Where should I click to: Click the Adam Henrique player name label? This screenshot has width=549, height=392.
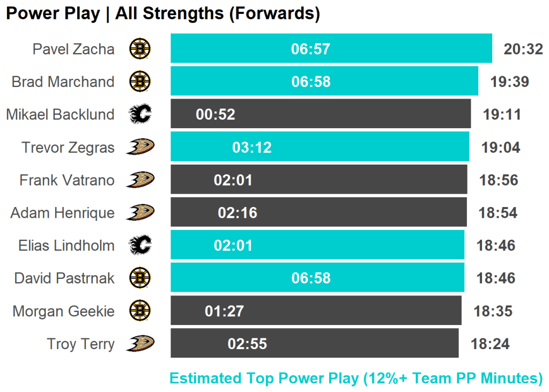(62, 213)
